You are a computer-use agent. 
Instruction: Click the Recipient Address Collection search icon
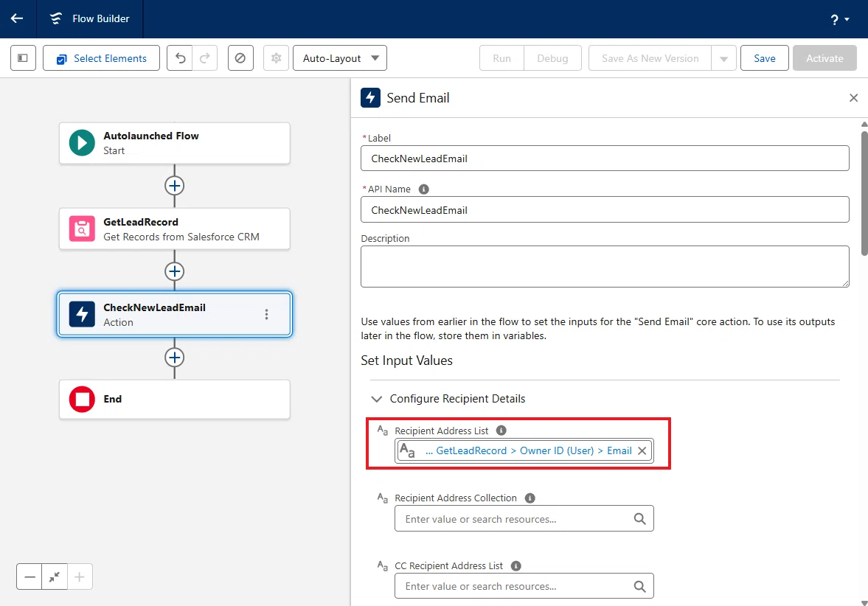pyautogui.click(x=639, y=518)
